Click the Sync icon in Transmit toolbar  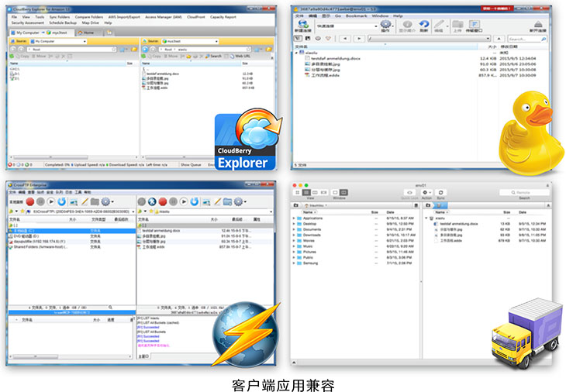pyautogui.click(x=440, y=193)
